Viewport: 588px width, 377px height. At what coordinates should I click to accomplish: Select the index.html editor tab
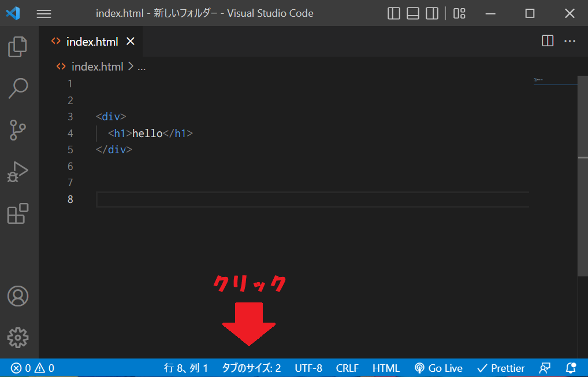91,41
